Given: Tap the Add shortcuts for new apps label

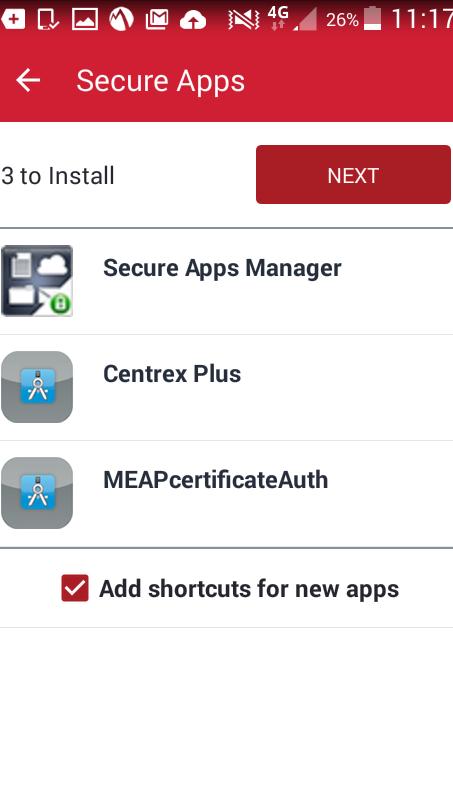Looking at the screenshot, I should pyautogui.click(x=249, y=589).
